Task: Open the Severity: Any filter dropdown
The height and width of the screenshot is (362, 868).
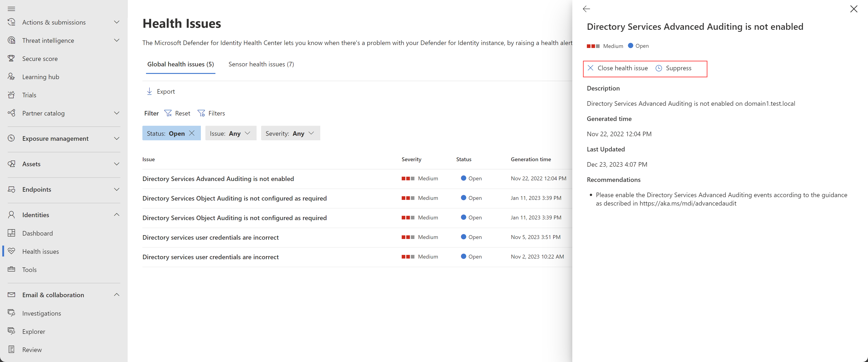Action: [290, 133]
